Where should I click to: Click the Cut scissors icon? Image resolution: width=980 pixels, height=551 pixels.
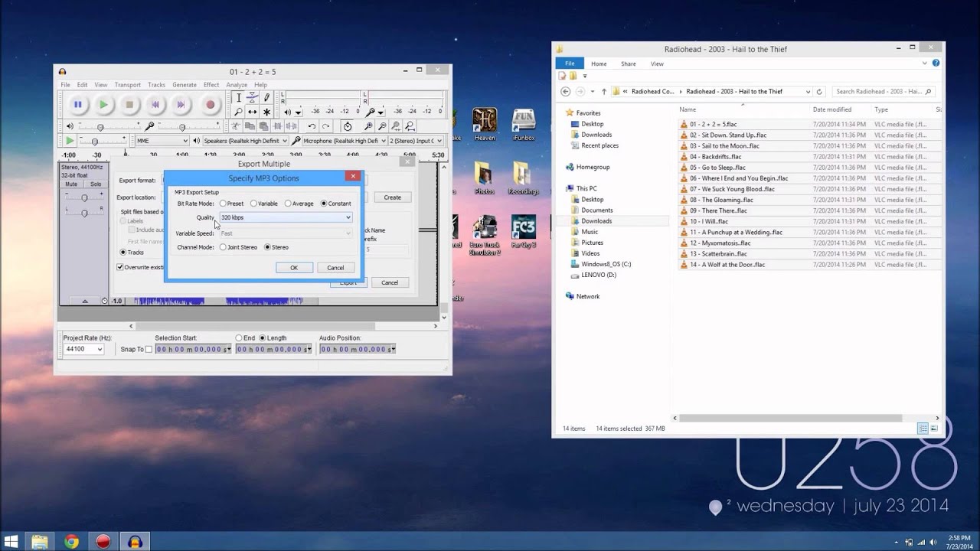[236, 126]
